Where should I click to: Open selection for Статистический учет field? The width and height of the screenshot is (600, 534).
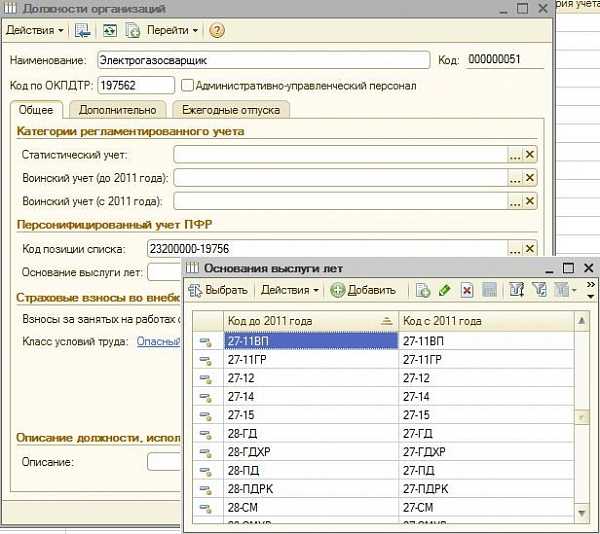pyautogui.click(x=515, y=155)
